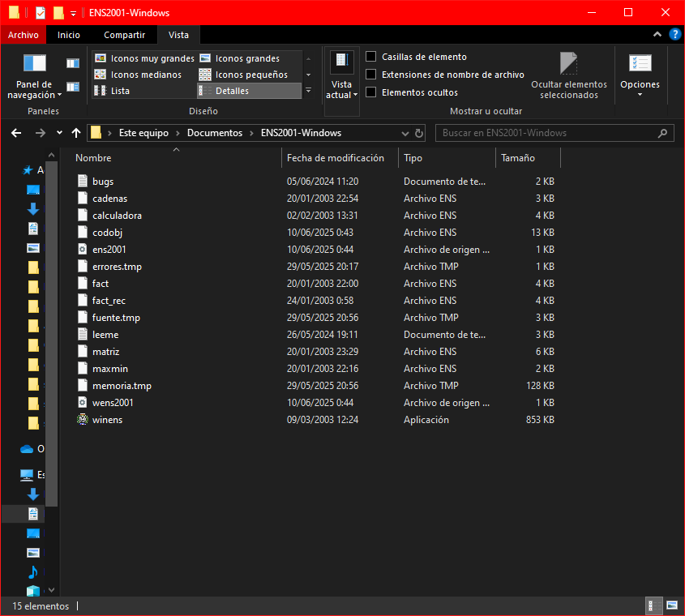Go forward with the right arrow
The height and width of the screenshot is (616, 685).
(x=41, y=133)
